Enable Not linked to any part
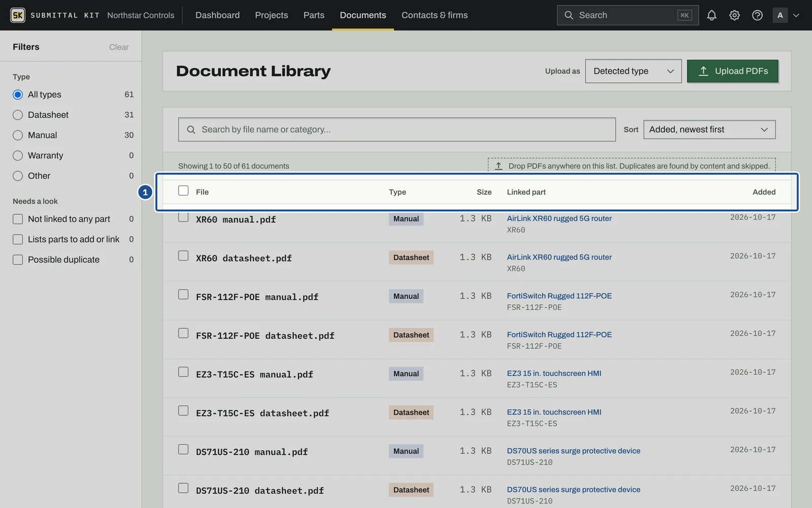The image size is (812, 508). click(x=18, y=219)
